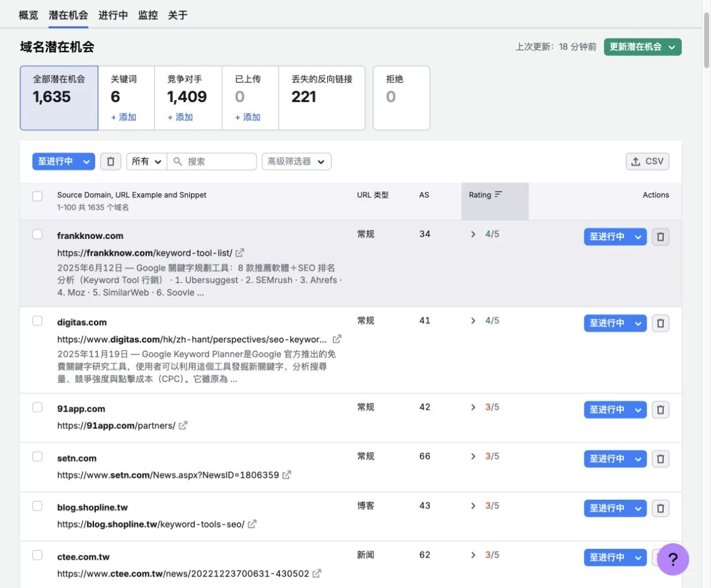Open the setn.com row 至进行中 dropdown arrow

pyautogui.click(x=638, y=459)
